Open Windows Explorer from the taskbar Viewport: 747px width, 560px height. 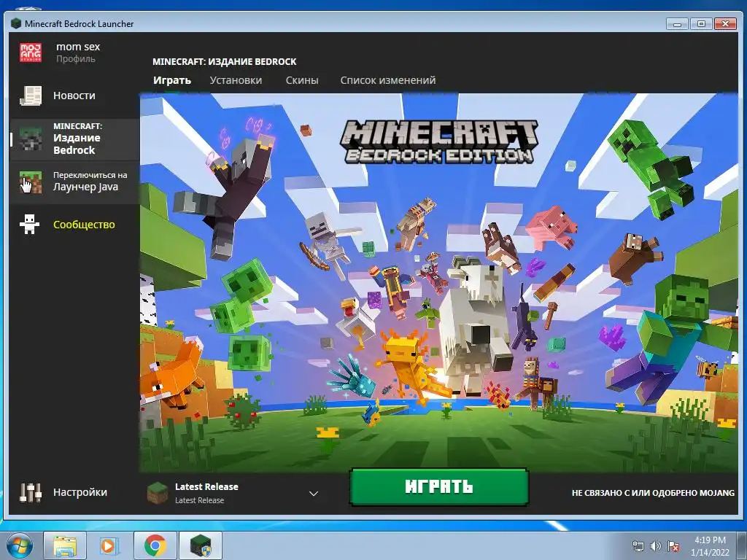tap(65, 545)
